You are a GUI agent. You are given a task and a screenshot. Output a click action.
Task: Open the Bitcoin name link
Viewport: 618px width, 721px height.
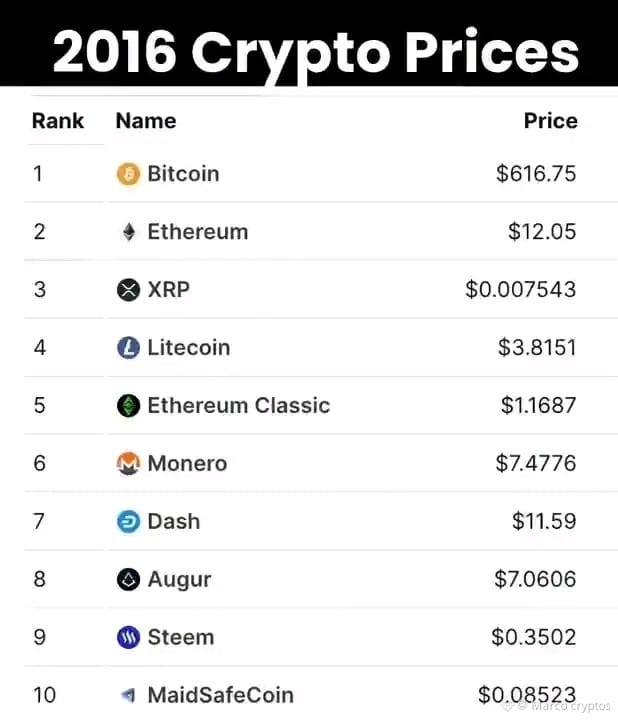(183, 174)
